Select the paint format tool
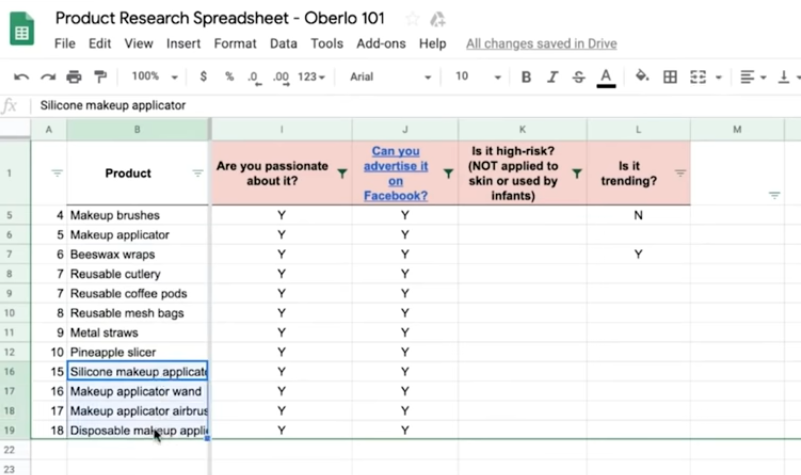 [100, 77]
